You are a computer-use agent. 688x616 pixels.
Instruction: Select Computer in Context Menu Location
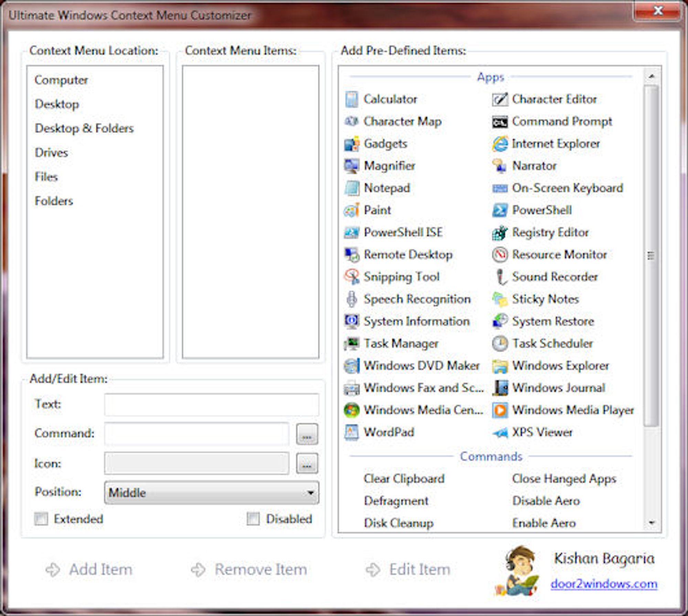point(61,80)
